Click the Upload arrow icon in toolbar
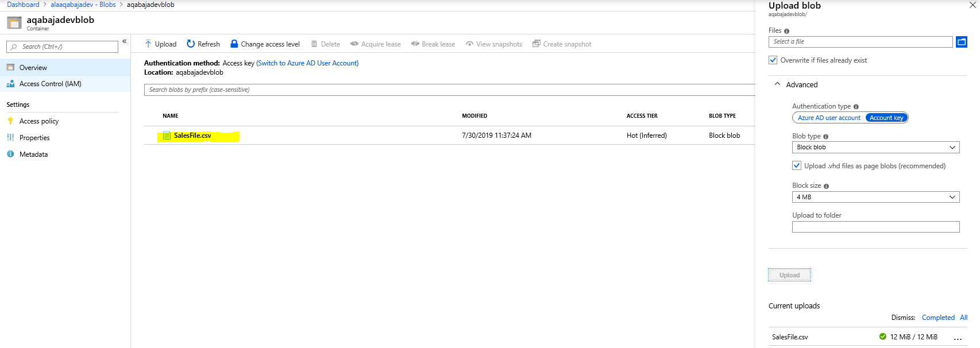The height and width of the screenshot is (348, 980). click(x=148, y=44)
